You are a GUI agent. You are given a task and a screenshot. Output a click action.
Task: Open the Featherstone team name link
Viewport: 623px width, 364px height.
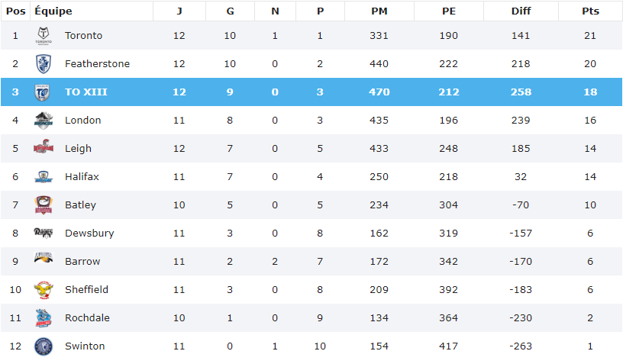tap(97, 64)
